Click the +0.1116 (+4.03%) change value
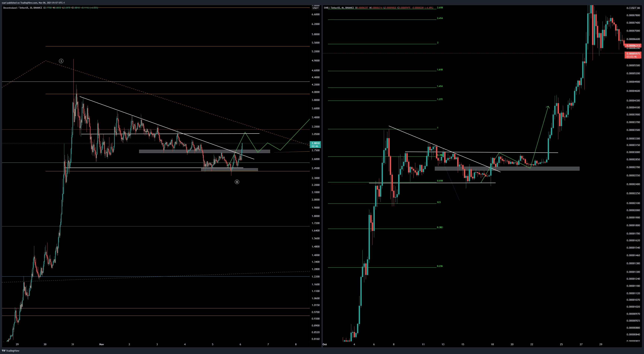The image size is (644, 354). click(x=90, y=8)
